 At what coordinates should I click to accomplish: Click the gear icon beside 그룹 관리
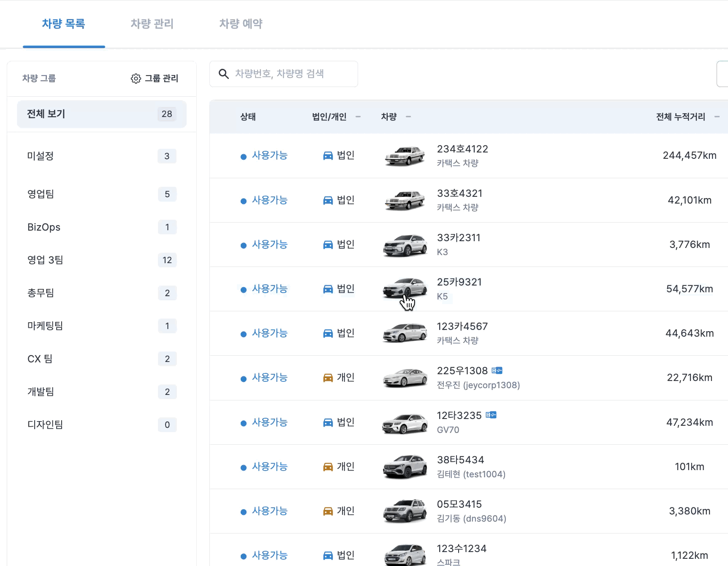[x=136, y=79]
